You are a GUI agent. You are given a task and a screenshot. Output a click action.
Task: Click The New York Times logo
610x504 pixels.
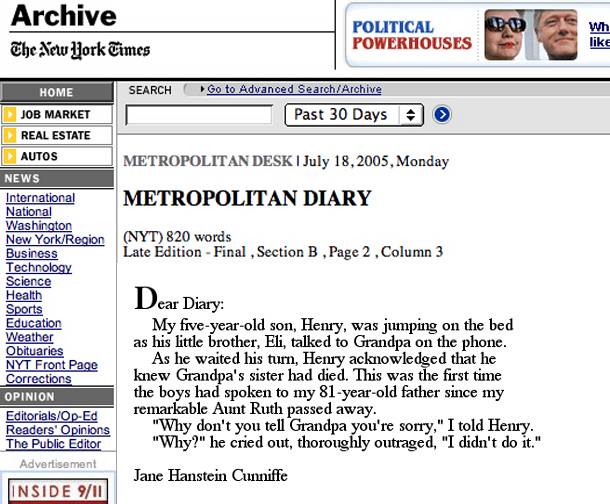(80, 49)
